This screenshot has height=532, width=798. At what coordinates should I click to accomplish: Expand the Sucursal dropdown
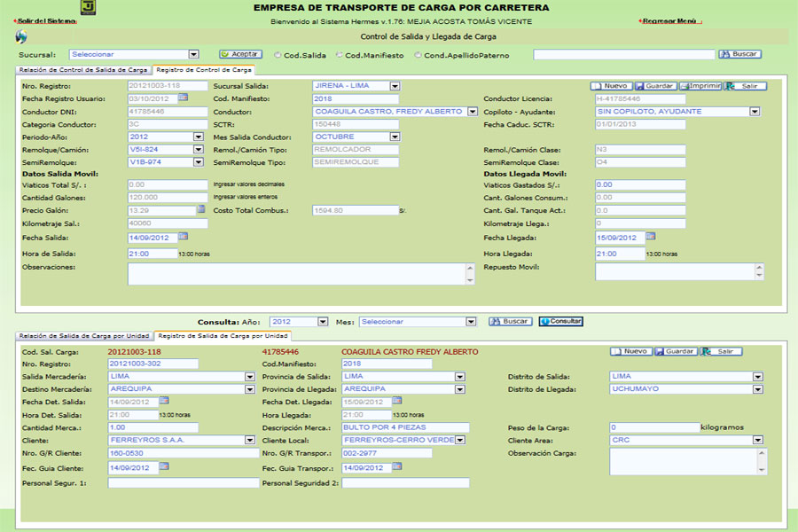pyautogui.click(x=193, y=54)
